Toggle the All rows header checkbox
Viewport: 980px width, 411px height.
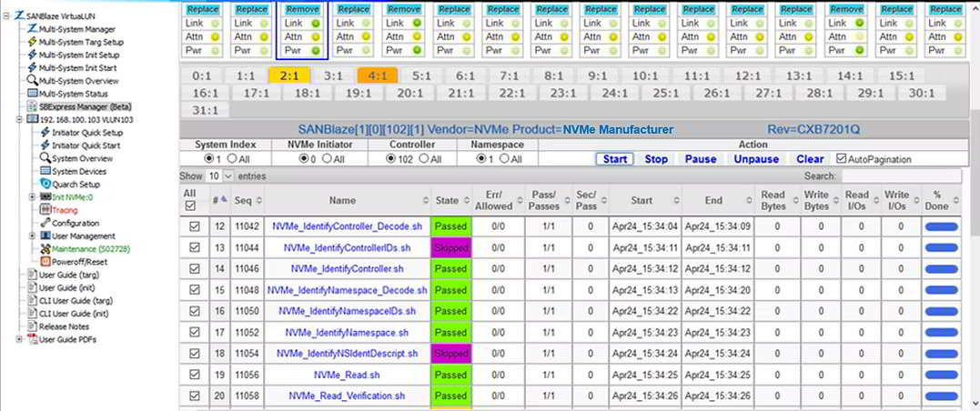pos(190,205)
